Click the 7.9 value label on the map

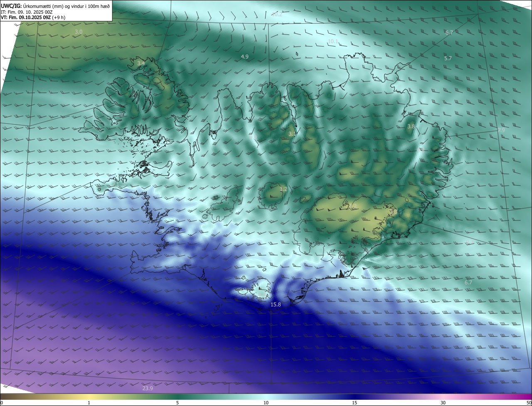(x=501, y=130)
